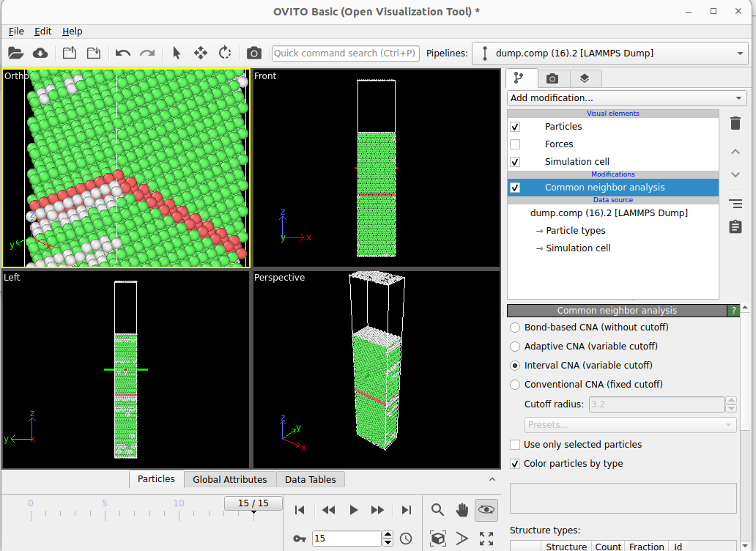The height and width of the screenshot is (551, 756).
Task: Open the Help menu
Action: [x=72, y=32]
